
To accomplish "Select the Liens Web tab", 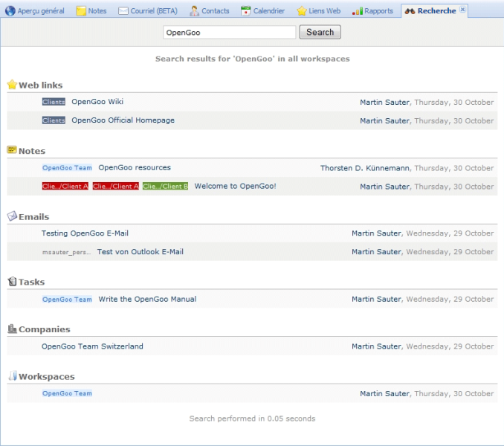I will pos(319,11).
